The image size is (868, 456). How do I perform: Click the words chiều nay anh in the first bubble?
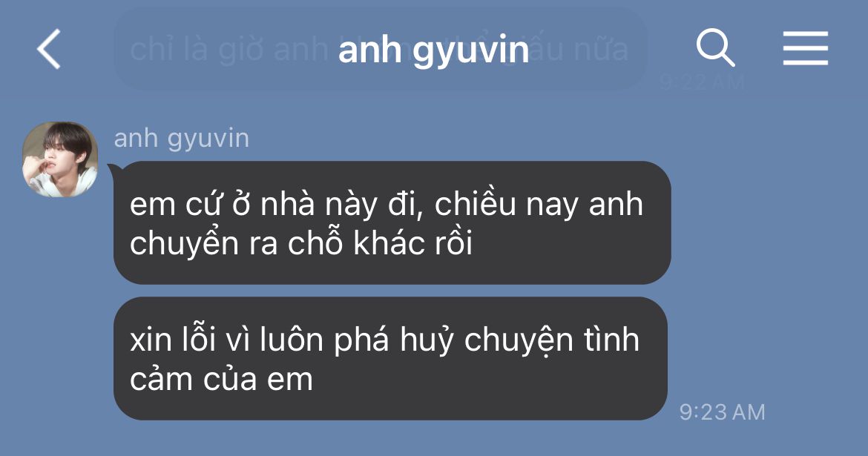click(x=539, y=204)
